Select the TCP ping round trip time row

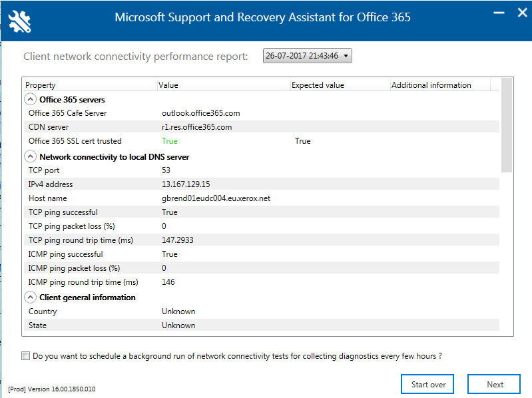tap(262, 240)
